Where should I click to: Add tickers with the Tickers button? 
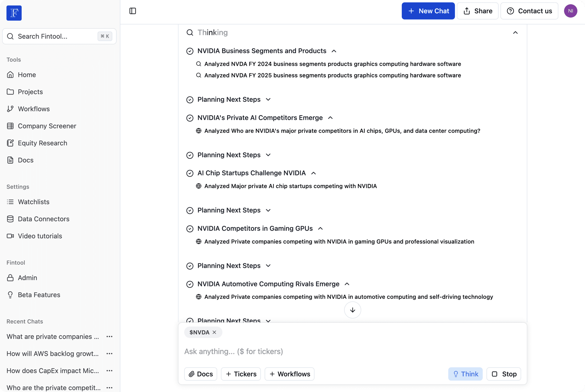(241, 374)
